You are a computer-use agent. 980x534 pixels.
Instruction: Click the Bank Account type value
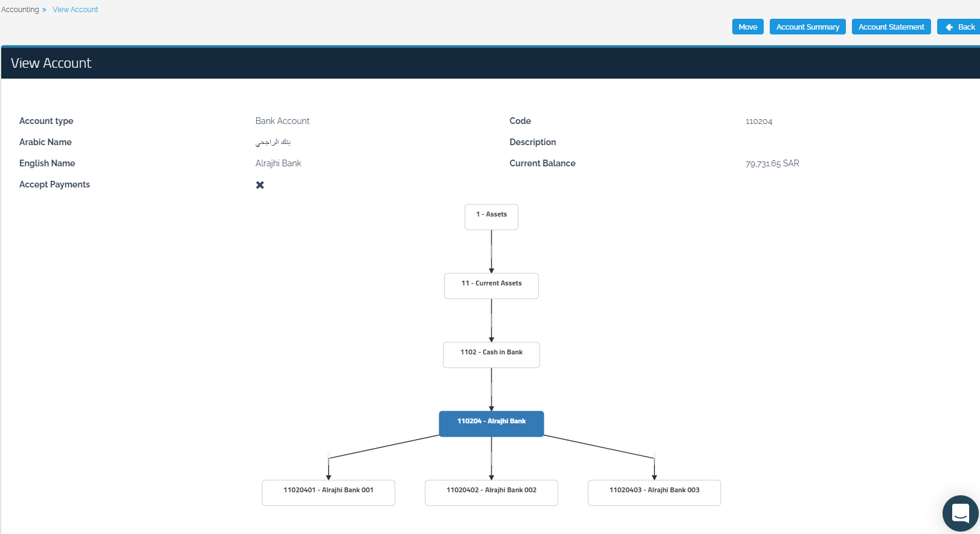pos(282,121)
